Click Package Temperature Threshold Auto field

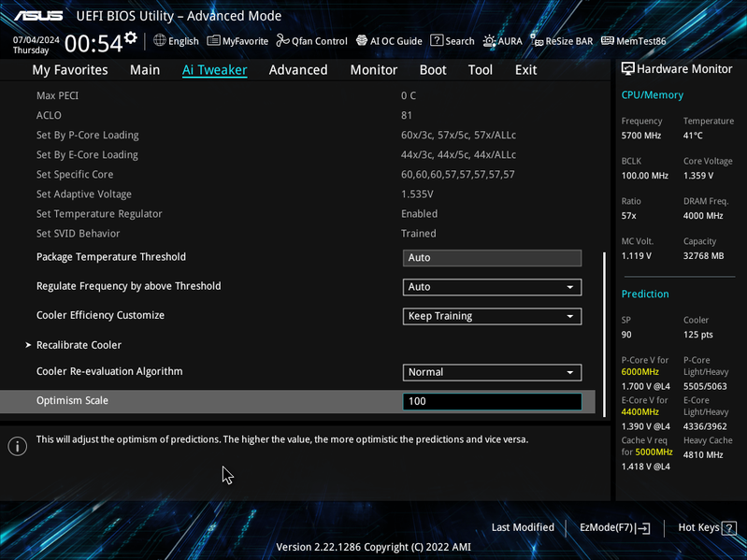tap(492, 258)
